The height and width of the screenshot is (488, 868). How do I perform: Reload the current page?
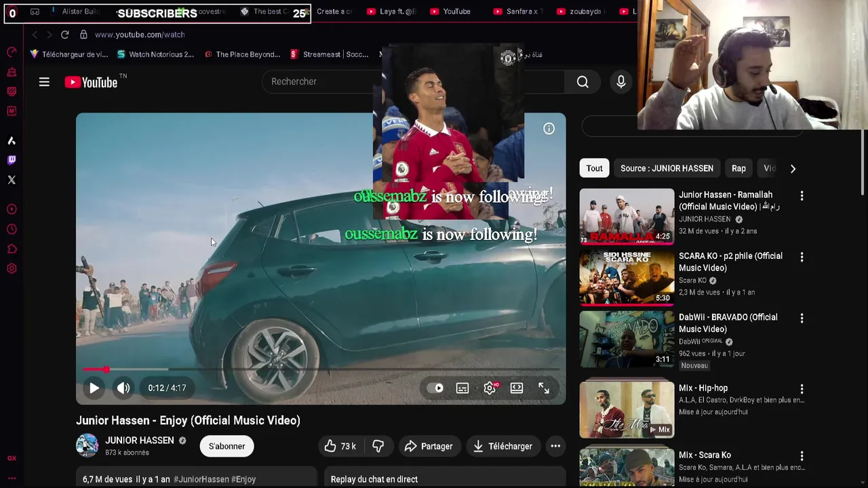[x=64, y=35]
